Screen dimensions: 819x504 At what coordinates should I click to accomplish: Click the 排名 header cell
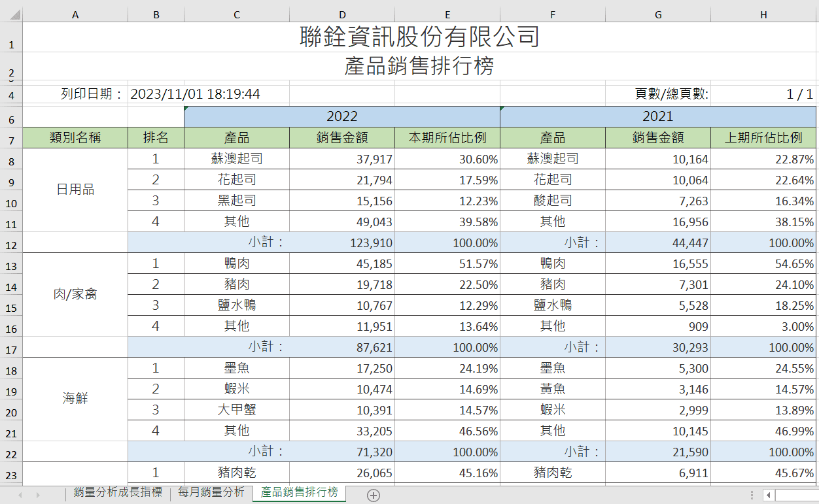[x=156, y=138]
